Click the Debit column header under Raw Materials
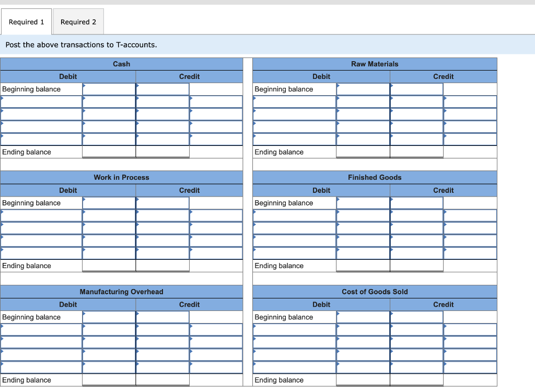This screenshot has height=392, width=535. tap(321, 76)
